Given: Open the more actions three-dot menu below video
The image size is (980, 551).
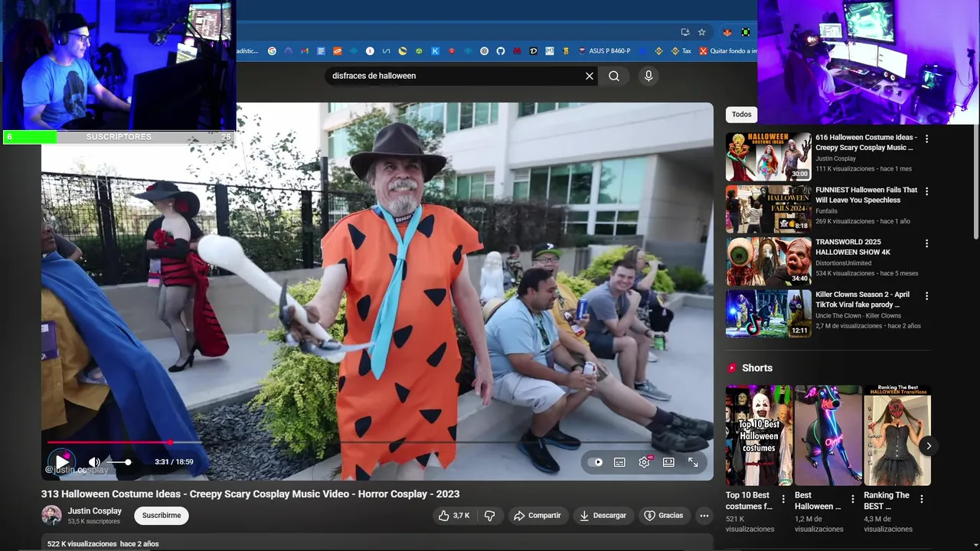Looking at the screenshot, I should (704, 516).
